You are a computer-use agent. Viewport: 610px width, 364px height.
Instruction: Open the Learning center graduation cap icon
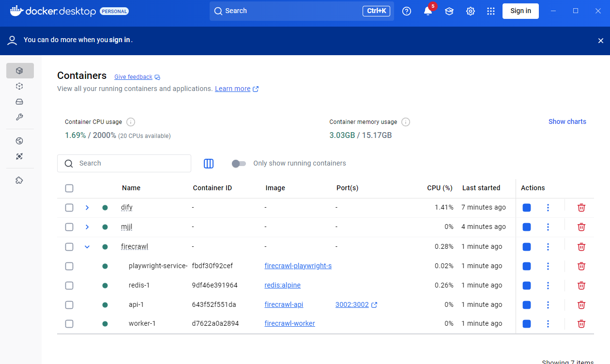[449, 11]
